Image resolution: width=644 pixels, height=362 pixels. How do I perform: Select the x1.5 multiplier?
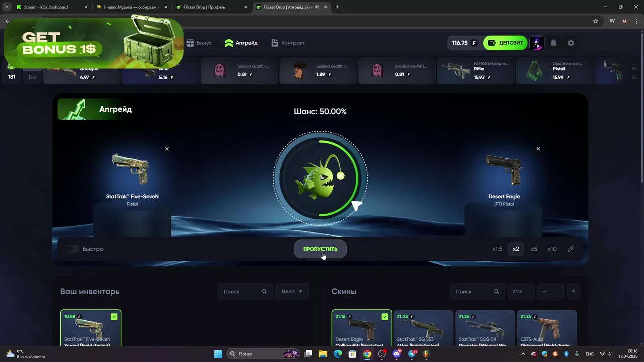coord(497,249)
